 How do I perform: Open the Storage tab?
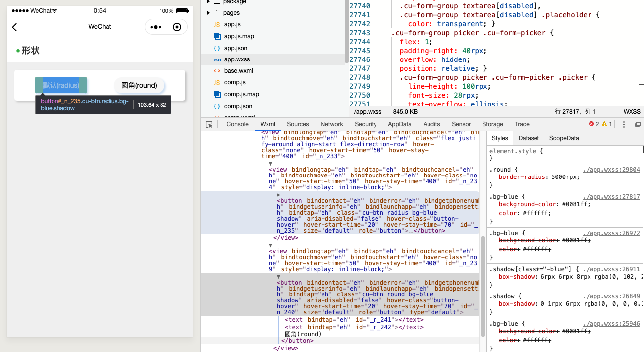492,124
